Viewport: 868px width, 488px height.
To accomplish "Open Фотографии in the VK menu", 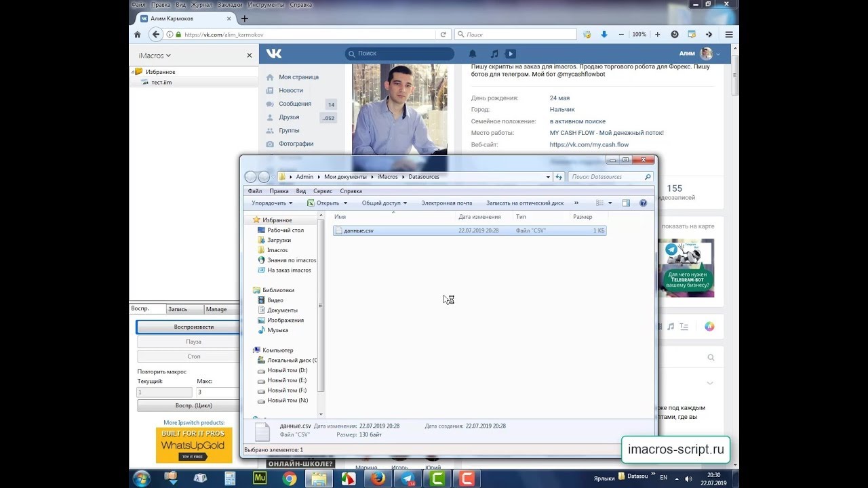I will tap(296, 144).
